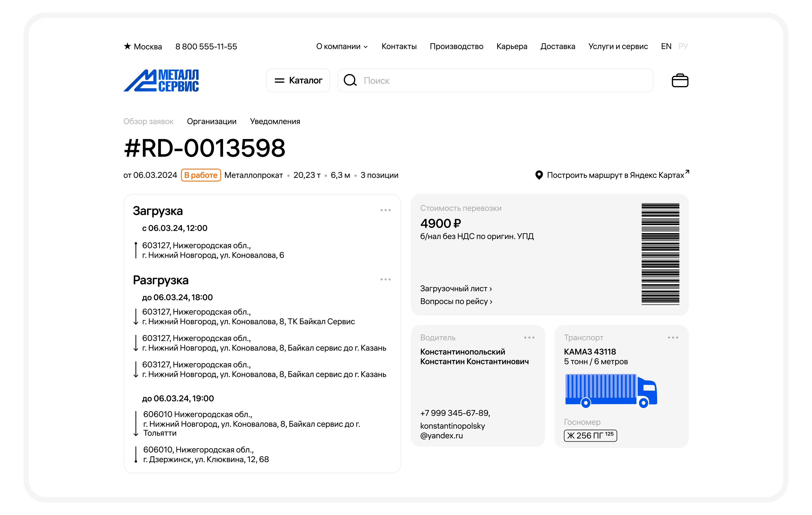This screenshot has height=515, width=812.
Task: Click the Metall Service logo
Action: (x=161, y=80)
